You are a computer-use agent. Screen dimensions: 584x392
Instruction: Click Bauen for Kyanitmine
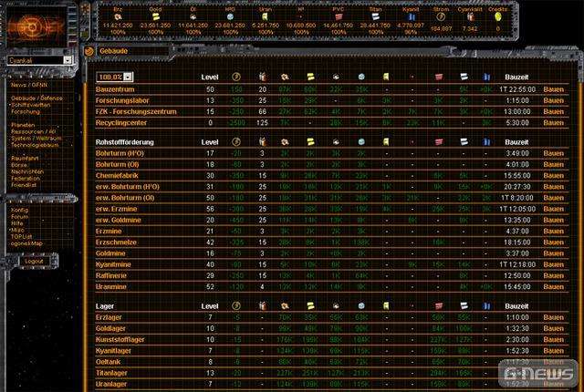point(554,264)
